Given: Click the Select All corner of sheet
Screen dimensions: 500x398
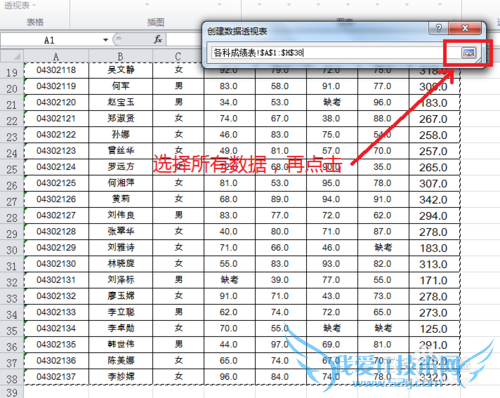Looking at the screenshot, I should pos(12,56).
